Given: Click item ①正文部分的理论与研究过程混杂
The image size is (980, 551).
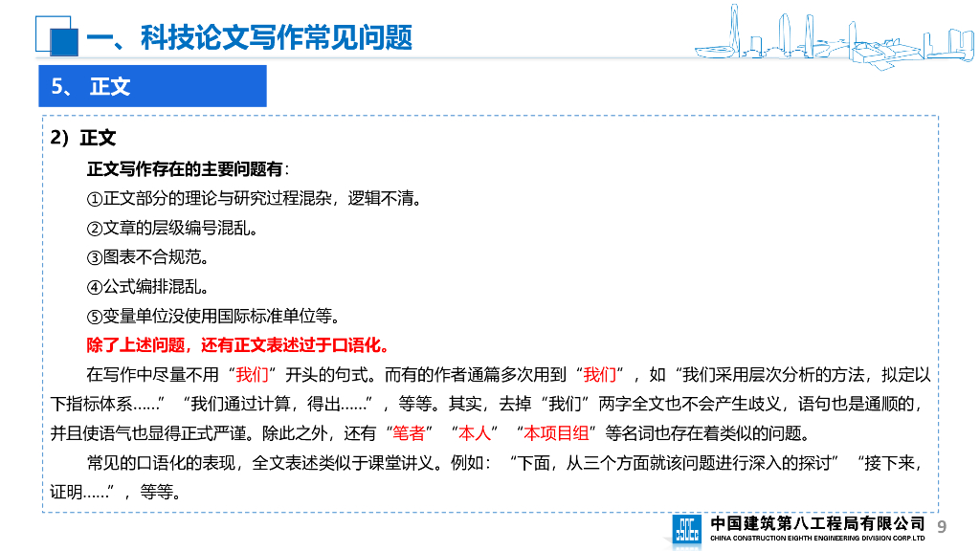Looking at the screenshot, I should pos(255,199).
